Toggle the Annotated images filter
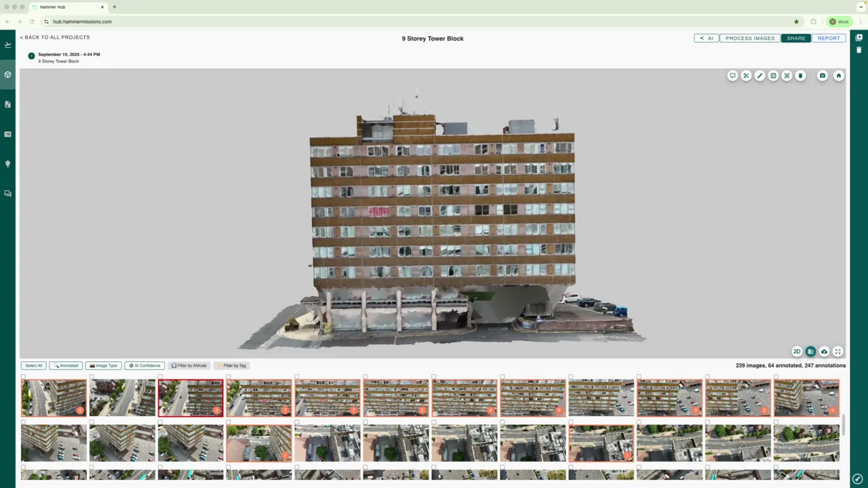The width and height of the screenshot is (868, 488). coord(66,365)
